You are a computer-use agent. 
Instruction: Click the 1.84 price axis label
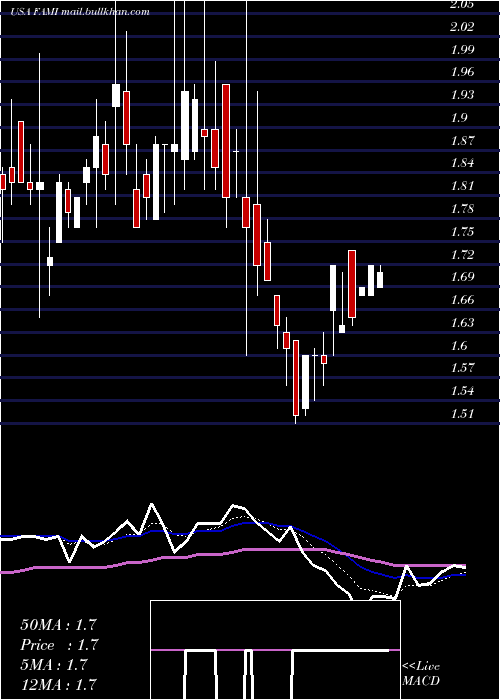click(x=461, y=163)
